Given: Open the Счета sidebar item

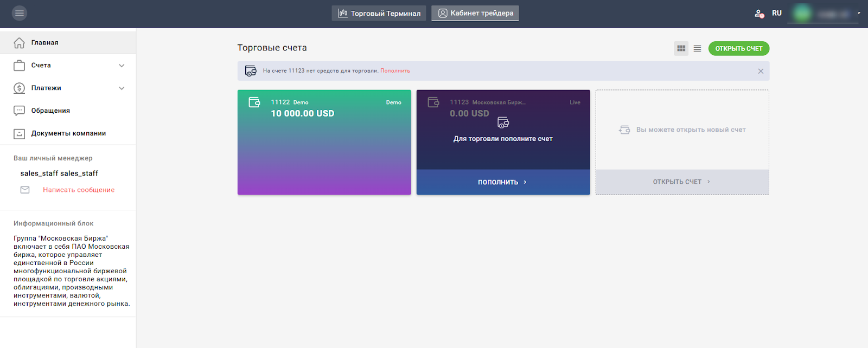Looking at the screenshot, I should (68, 65).
